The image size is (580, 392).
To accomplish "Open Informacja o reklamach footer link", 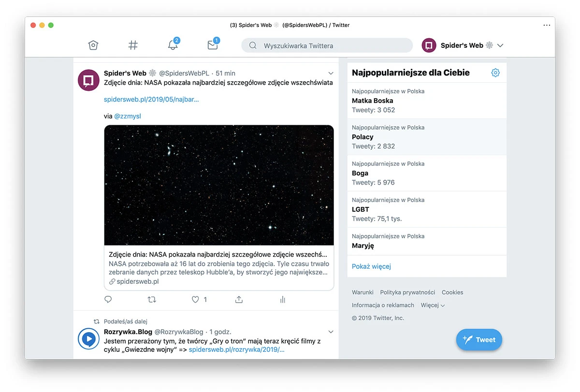I will (x=383, y=305).
